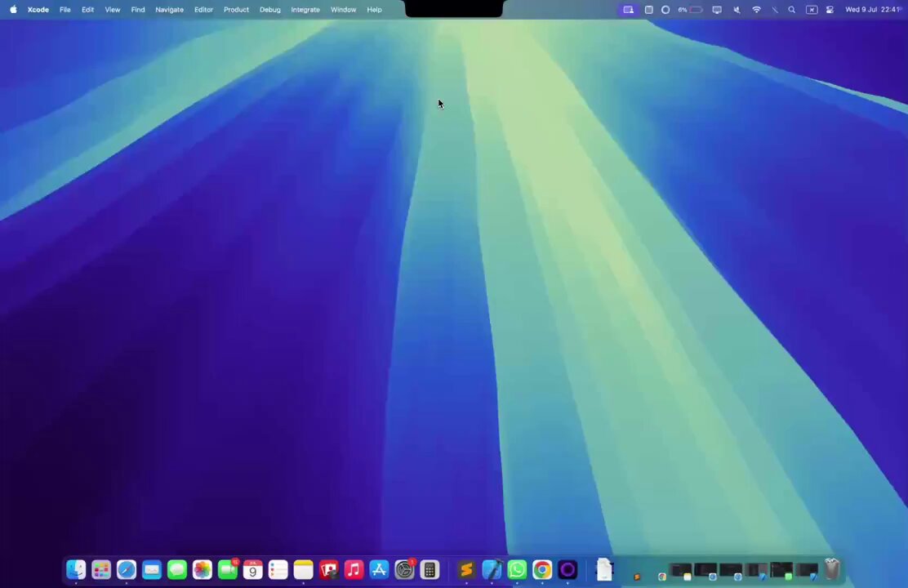Open the Trash in the Dock
This screenshot has width=908, height=588.
click(832, 569)
